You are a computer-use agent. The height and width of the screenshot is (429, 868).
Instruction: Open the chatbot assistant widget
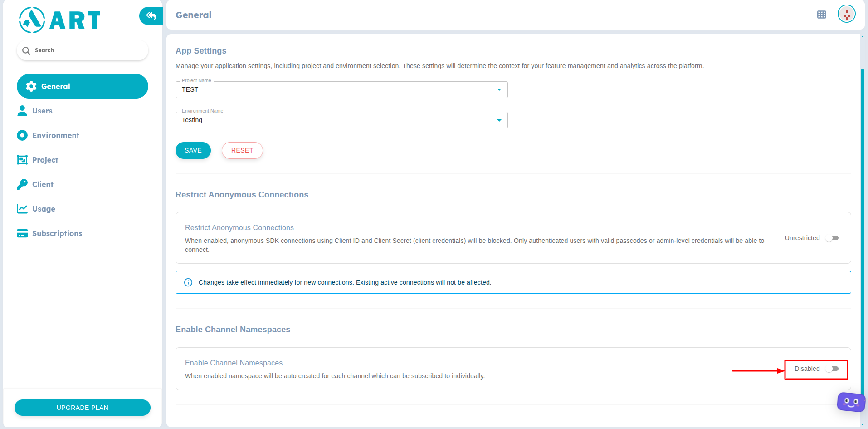[x=851, y=402]
